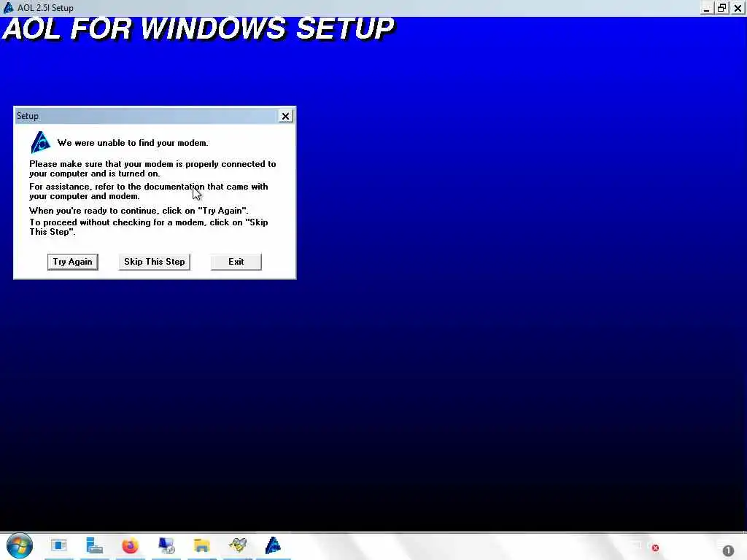The image size is (747, 560).
Task: Click the text "We were unable to find your modem."
Action: pyautogui.click(x=133, y=143)
